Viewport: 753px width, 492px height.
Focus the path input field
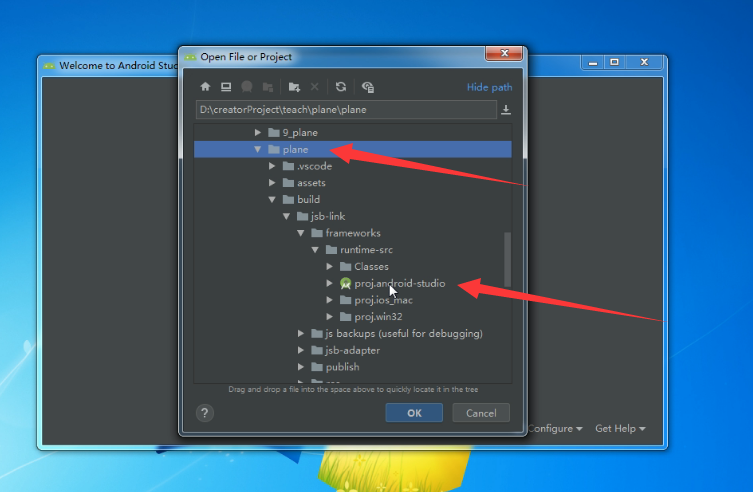346,110
